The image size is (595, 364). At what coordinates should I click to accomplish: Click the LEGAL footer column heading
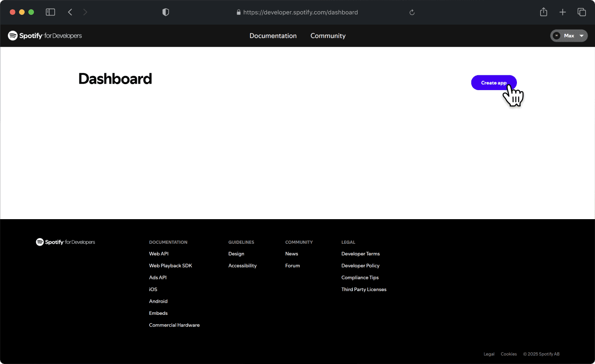point(348,242)
